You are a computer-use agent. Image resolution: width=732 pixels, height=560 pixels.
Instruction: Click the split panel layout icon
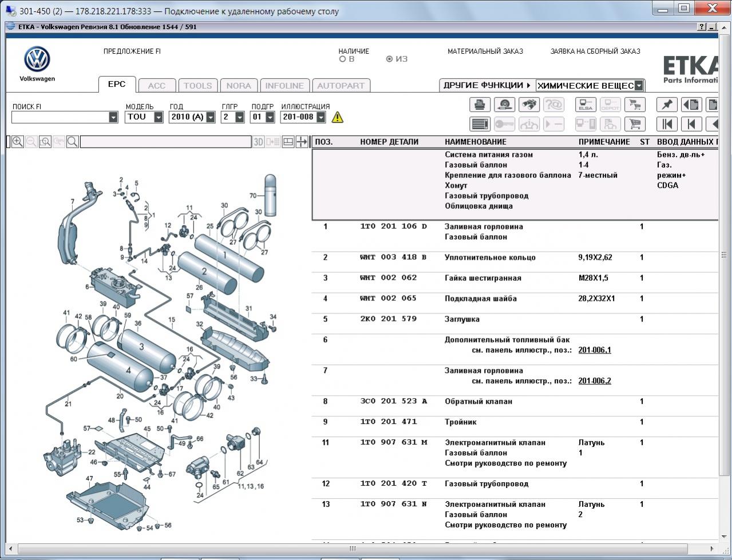[x=288, y=142]
